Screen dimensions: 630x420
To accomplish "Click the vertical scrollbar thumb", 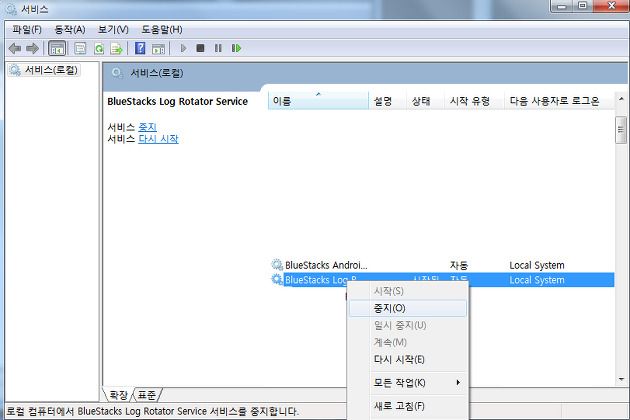I will 621,130.
